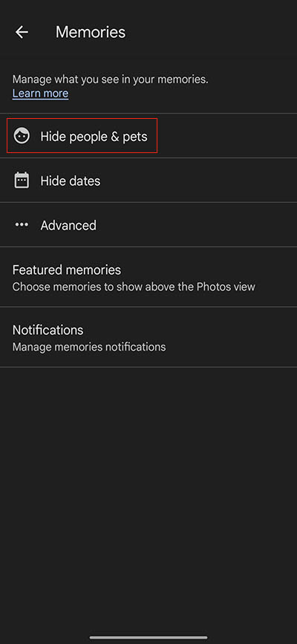Image resolution: width=297 pixels, height=644 pixels.
Task: Tap 'Manage memories notifications' subtitle
Action: 89,347
